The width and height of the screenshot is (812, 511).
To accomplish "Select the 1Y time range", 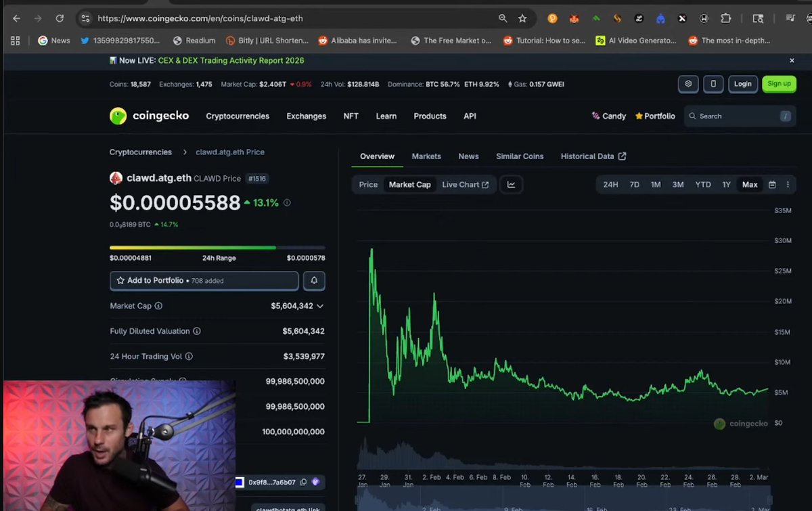I will click(726, 185).
